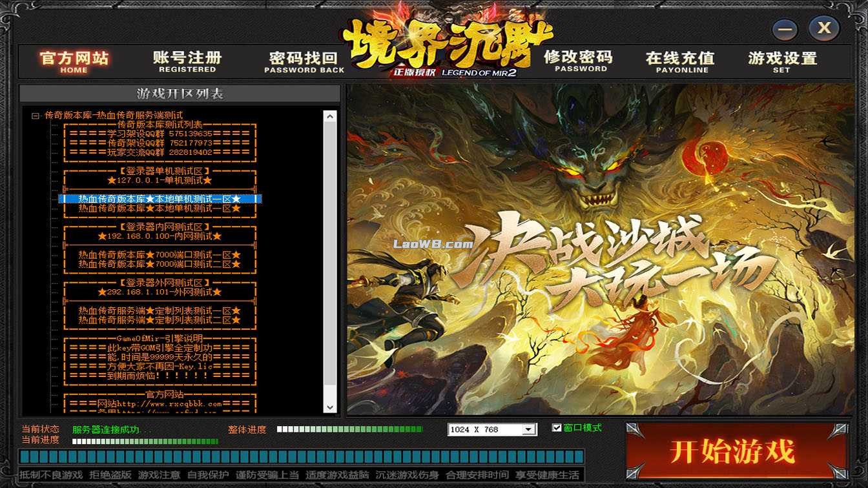Open 官方网站 HOME page
The image size is (868, 488).
pos(74,61)
